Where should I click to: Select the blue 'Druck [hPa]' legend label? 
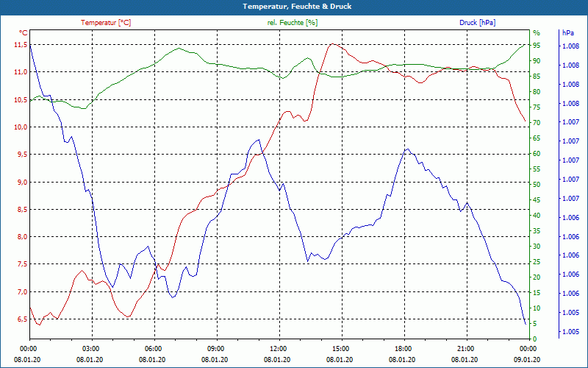coord(477,23)
